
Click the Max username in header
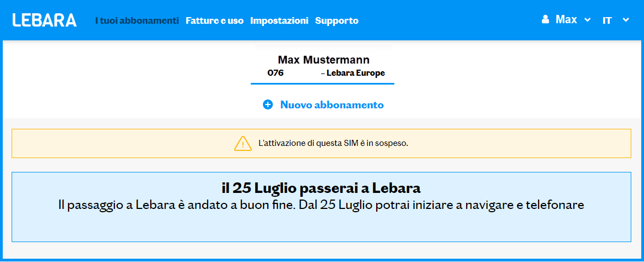[x=566, y=20]
